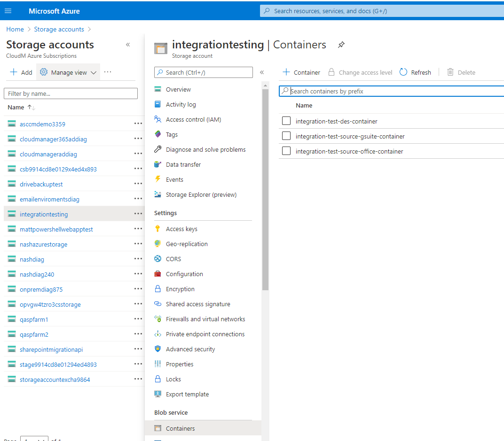Go to Home breadcrumb
Image resolution: width=504 pixels, height=441 pixels.
[15, 29]
